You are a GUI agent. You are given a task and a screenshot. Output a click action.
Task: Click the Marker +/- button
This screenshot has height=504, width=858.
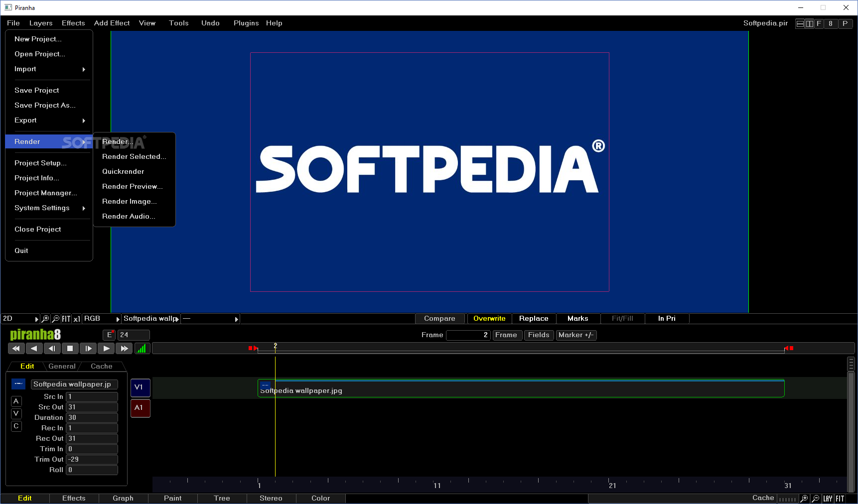click(576, 335)
